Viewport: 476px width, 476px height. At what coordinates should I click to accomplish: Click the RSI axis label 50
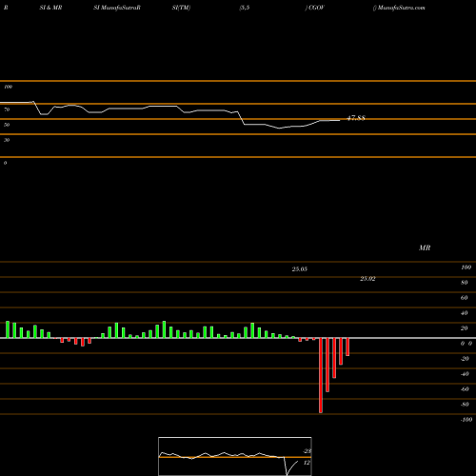(x=7, y=125)
